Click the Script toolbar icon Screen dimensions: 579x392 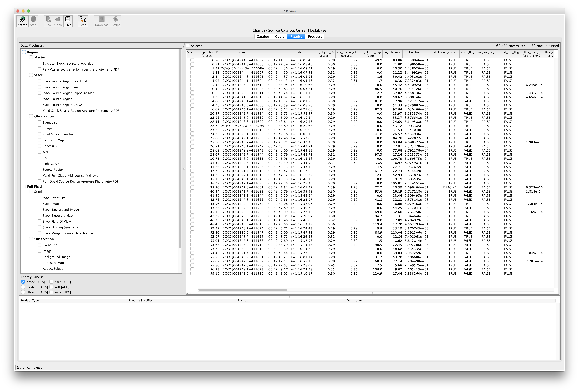pyautogui.click(x=116, y=19)
